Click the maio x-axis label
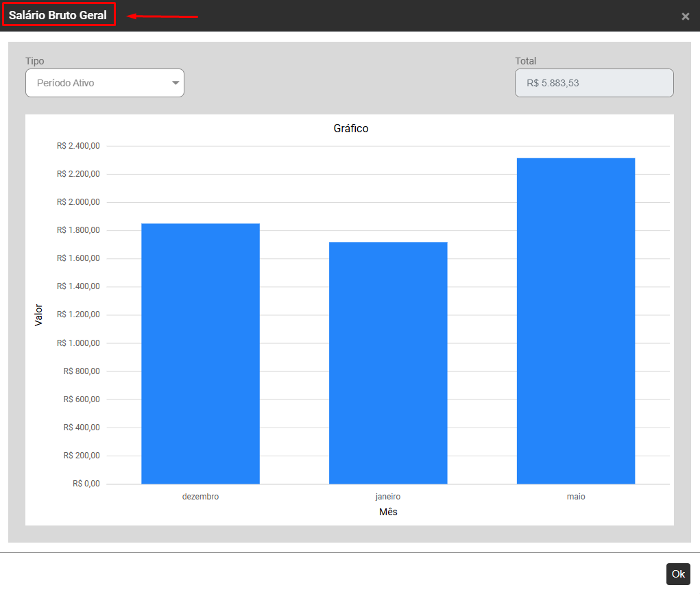The image size is (700, 594). (576, 497)
